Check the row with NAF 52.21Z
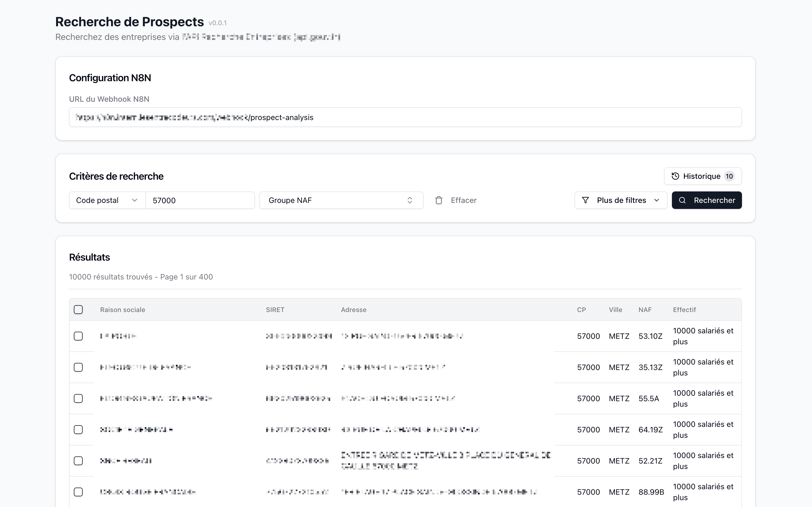This screenshot has width=812, height=507. (x=78, y=461)
